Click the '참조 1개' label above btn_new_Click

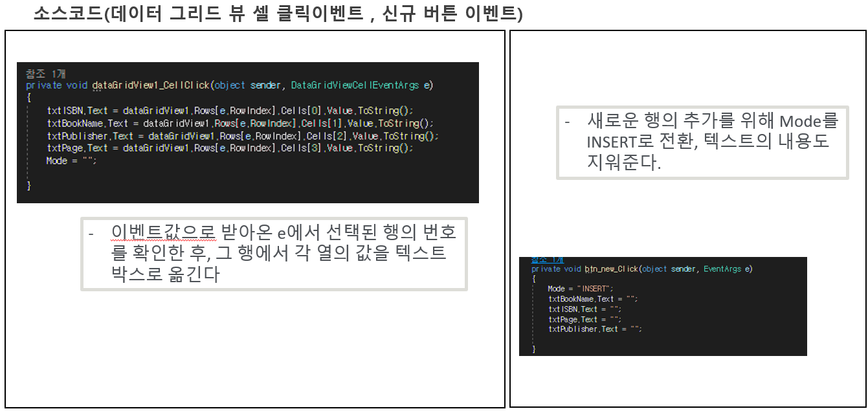pos(547,260)
